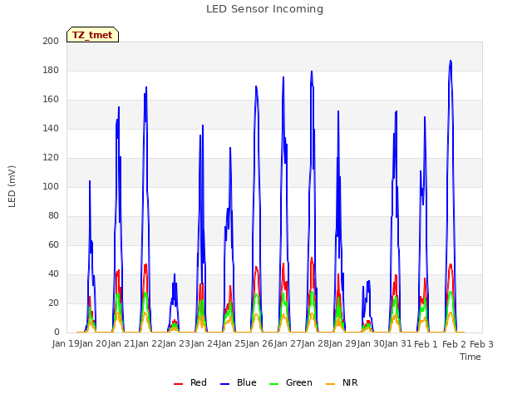Click the small blue peak near Jan 23
The image size is (532, 399).
pyautogui.click(x=175, y=274)
